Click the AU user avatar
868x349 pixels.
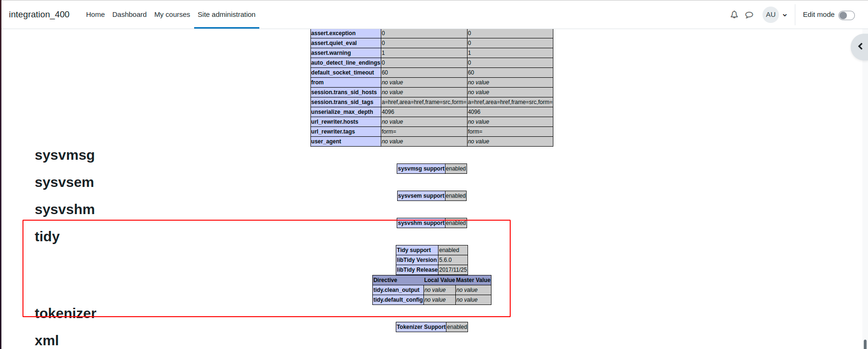tap(770, 15)
